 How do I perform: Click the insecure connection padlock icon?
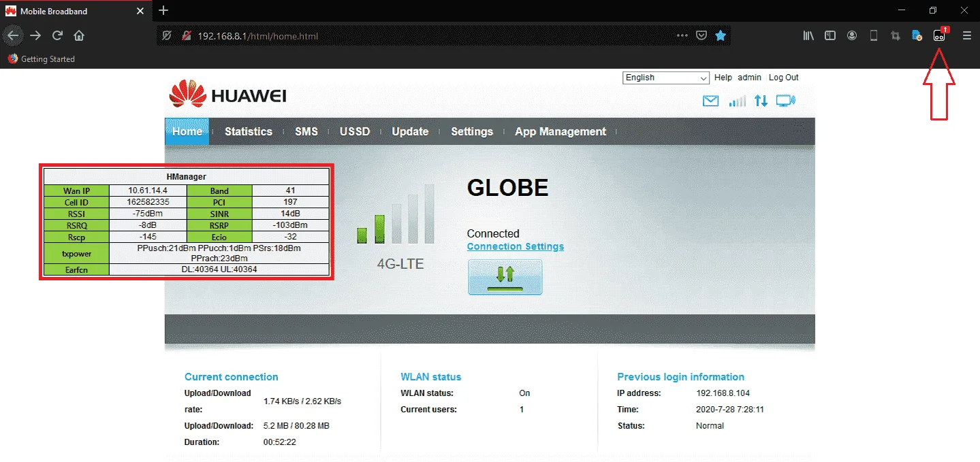pyautogui.click(x=185, y=36)
